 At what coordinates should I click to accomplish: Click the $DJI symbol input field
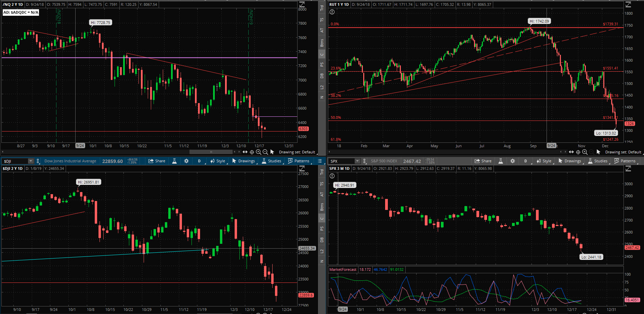(15, 161)
